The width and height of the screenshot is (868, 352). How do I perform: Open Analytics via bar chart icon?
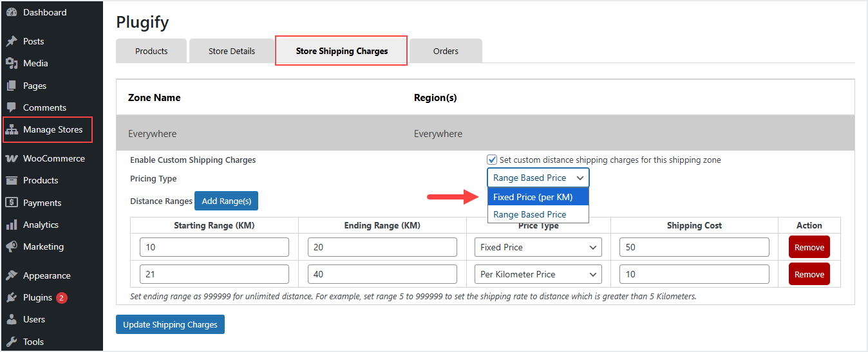click(x=11, y=225)
